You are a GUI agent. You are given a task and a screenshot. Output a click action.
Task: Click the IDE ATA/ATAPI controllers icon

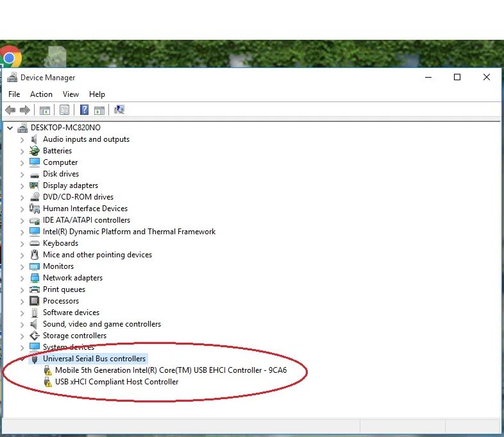(35, 221)
